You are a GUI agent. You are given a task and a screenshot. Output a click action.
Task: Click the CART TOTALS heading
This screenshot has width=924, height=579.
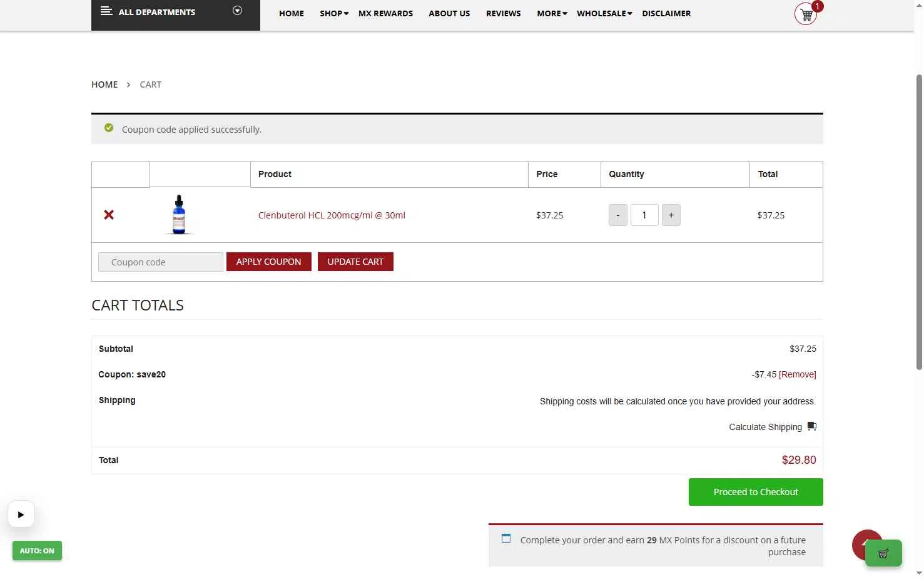[138, 305]
